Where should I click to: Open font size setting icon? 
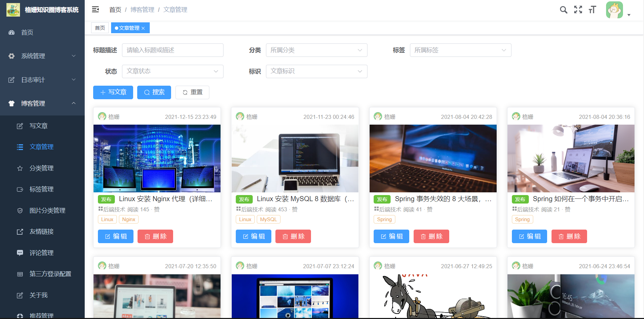click(592, 10)
